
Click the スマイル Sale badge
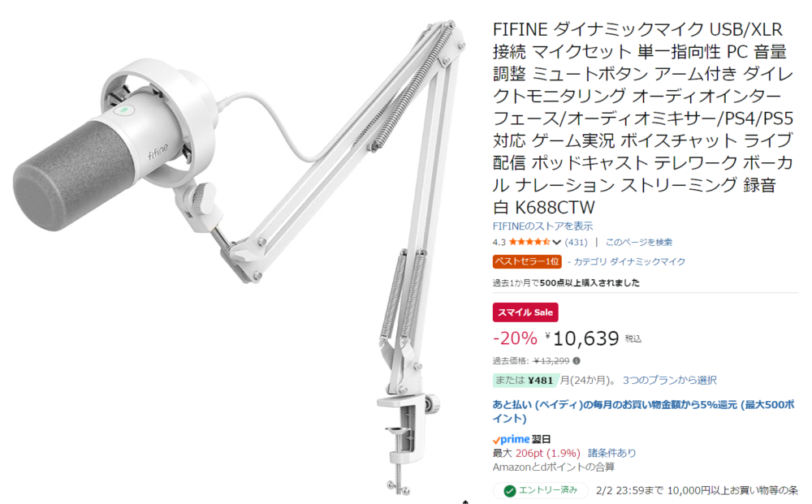click(525, 312)
